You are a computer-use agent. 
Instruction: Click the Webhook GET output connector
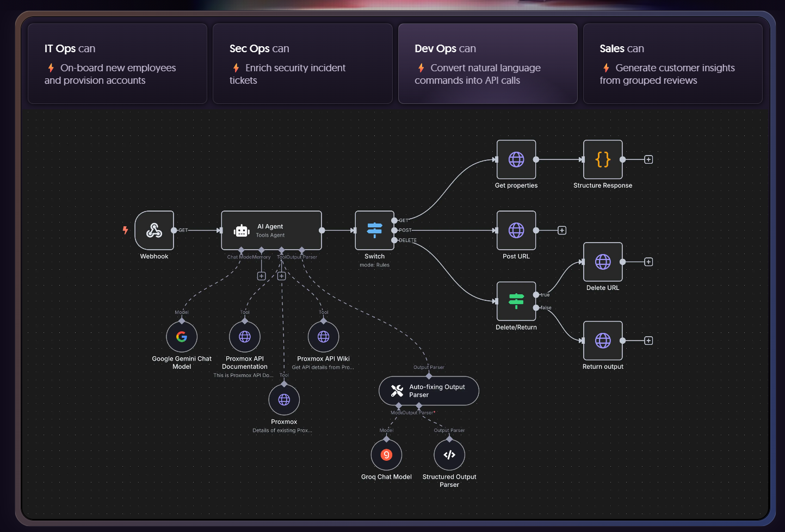coord(174,230)
